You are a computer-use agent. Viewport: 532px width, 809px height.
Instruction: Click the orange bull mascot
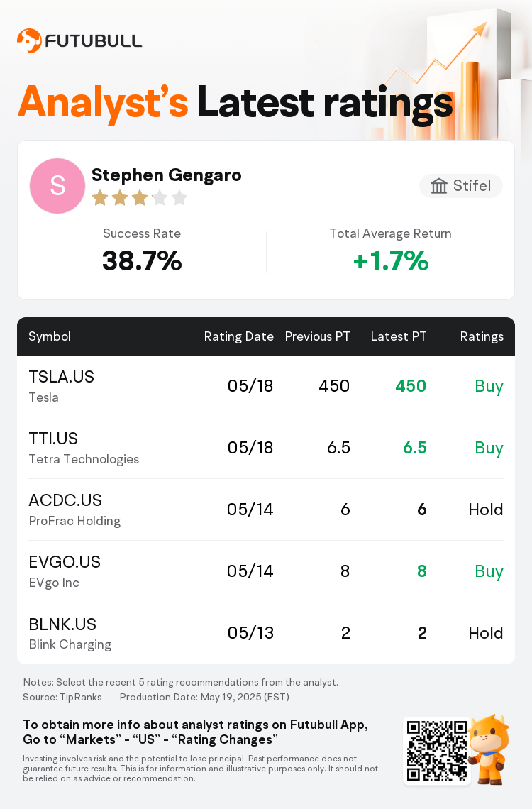click(x=489, y=749)
